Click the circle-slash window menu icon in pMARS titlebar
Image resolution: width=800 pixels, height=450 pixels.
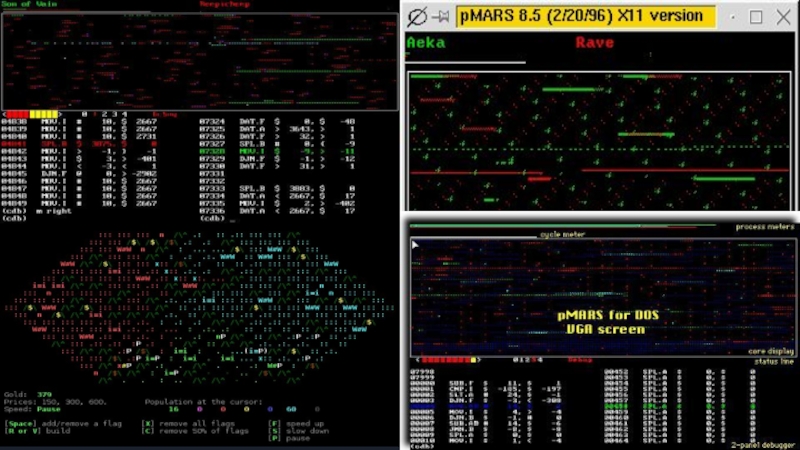point(417,17)
